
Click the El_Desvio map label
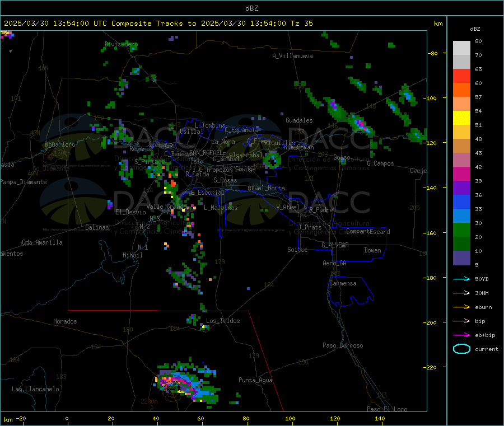130,212
